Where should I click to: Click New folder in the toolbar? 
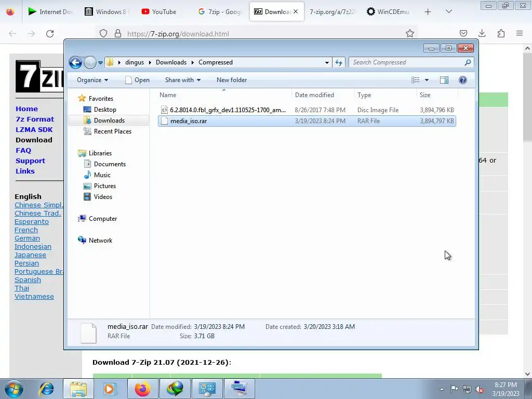coord(232,80)
